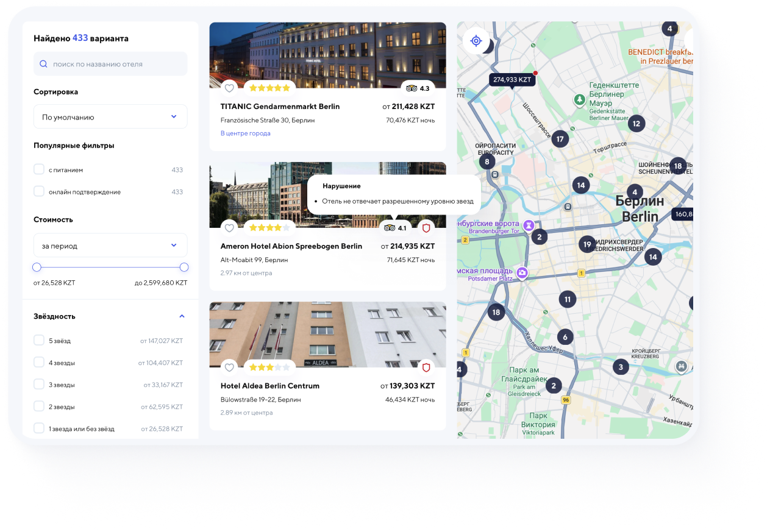Image resolution: width=770 pixels, height=532 pixels.
Task: Click address 'Alt-Moabit 99, Берлин'
Action: pyautogui.click(x=254, y=260)
